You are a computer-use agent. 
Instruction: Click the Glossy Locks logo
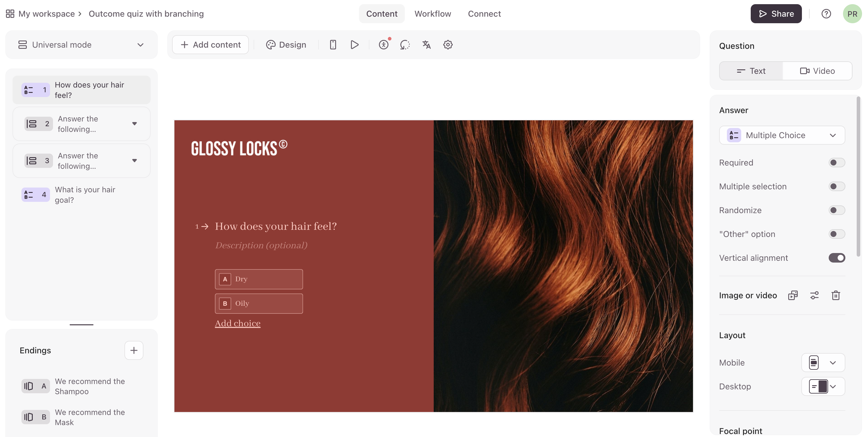(239, 148)
